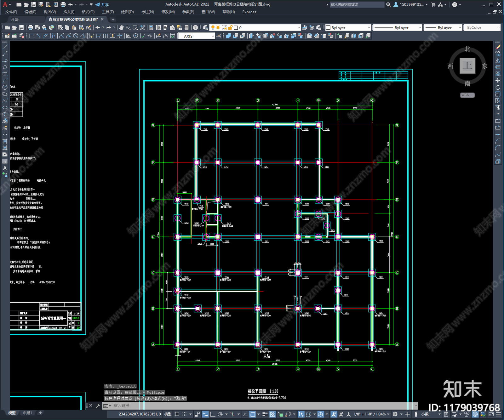The image size is (504, 420).
Task: Toggle polar tracking in status bar
Action: pyautogui.click(x=220, y=414)
